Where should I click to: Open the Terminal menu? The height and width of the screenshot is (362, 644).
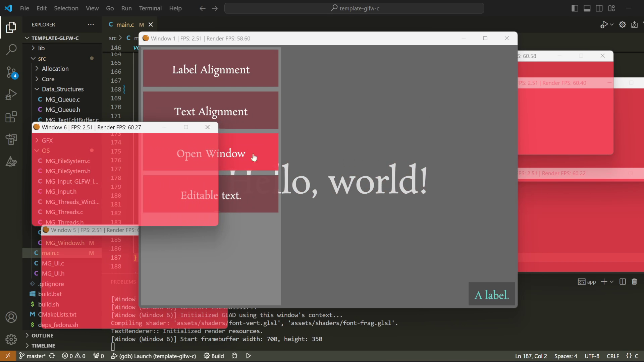150,8
